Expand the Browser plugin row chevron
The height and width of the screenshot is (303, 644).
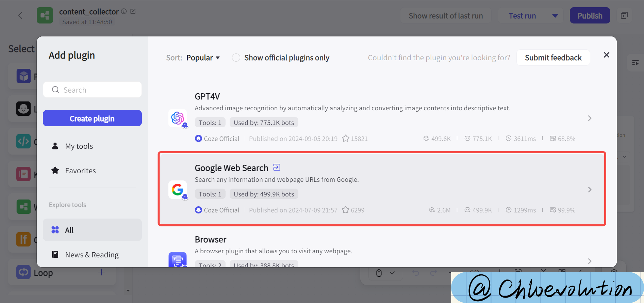point(590,261)
